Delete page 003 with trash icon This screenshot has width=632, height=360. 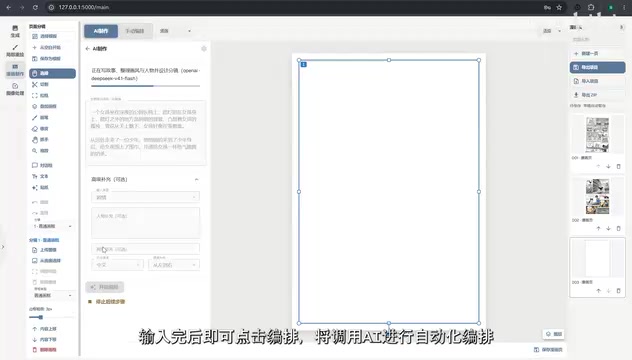(619, 291)
